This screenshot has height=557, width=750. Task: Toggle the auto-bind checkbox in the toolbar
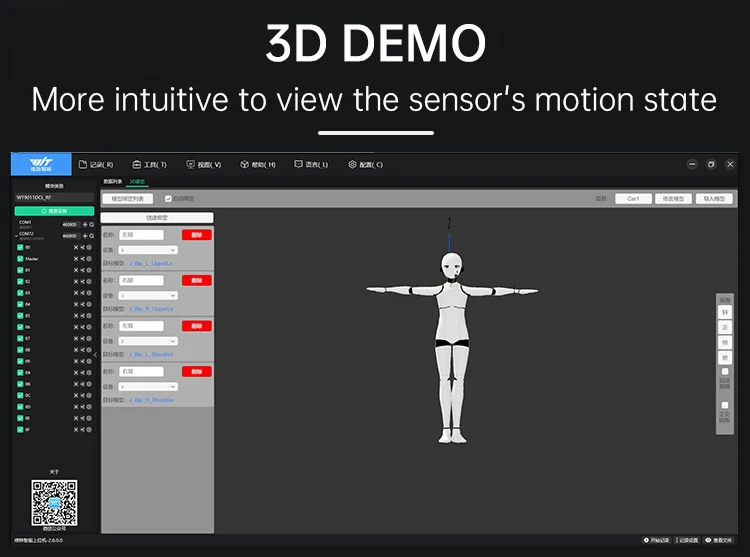168,198
